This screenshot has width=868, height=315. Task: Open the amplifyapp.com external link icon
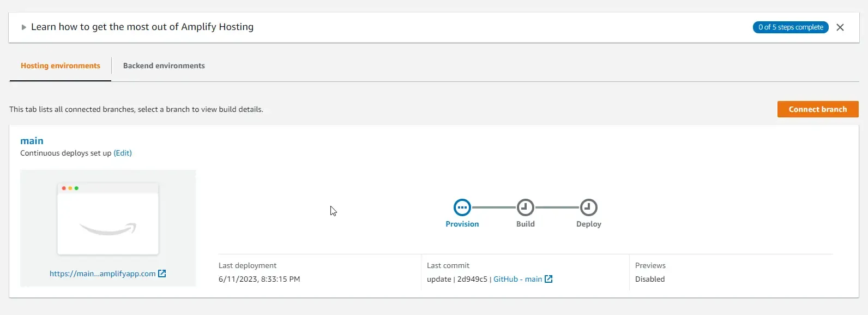[x=162, y=274]
